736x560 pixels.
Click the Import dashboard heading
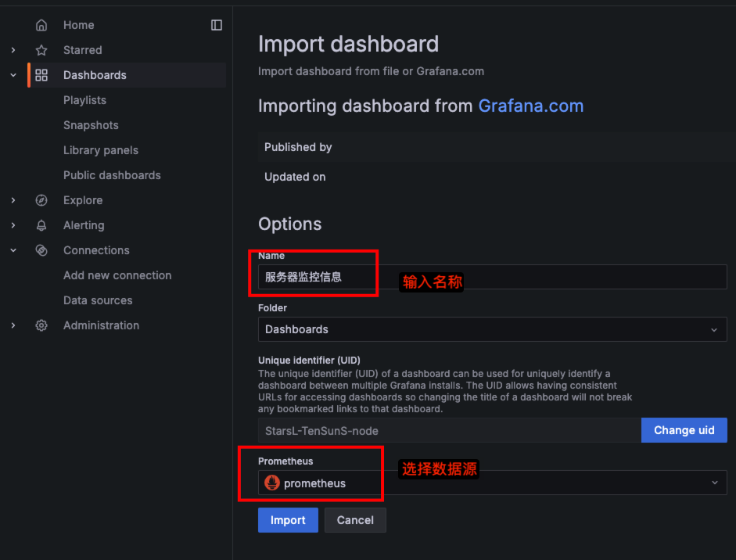pos(348,44)
